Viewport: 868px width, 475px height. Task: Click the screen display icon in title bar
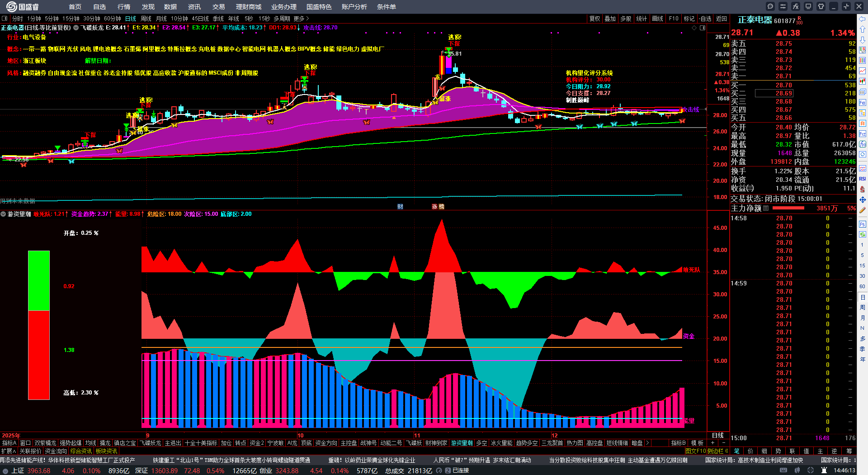(808, 6)
